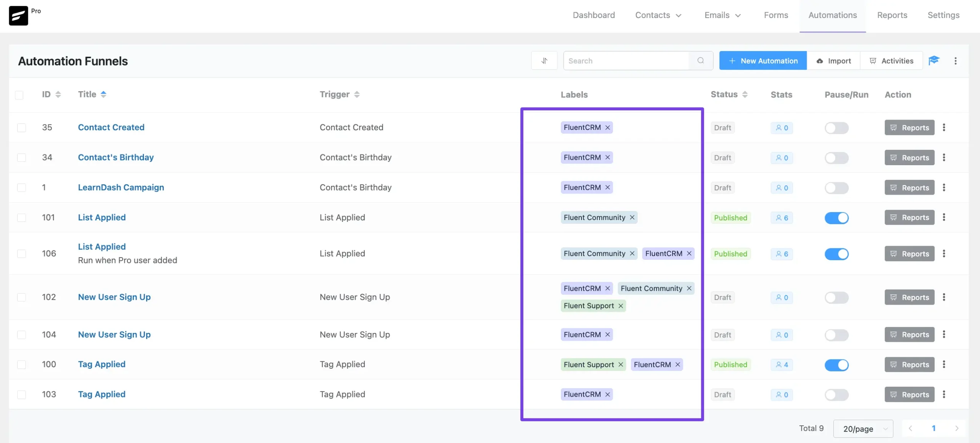
Task: Open the Settings menu item
Action: click(x=943, y=15)
